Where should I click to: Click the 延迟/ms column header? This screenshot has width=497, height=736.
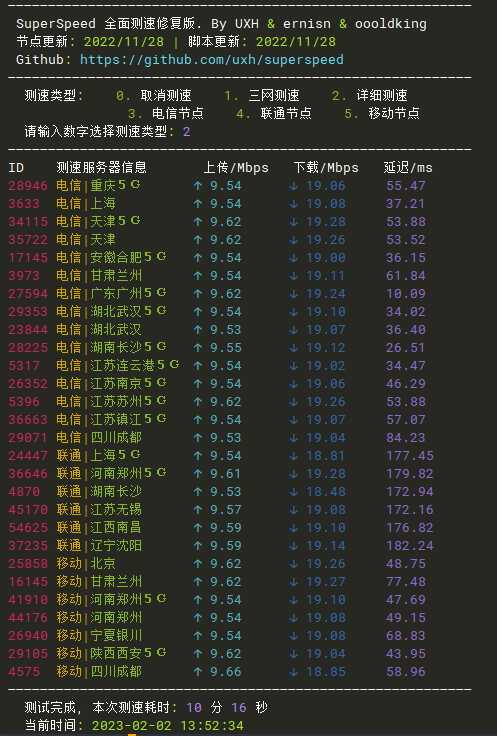pos(408,168)
